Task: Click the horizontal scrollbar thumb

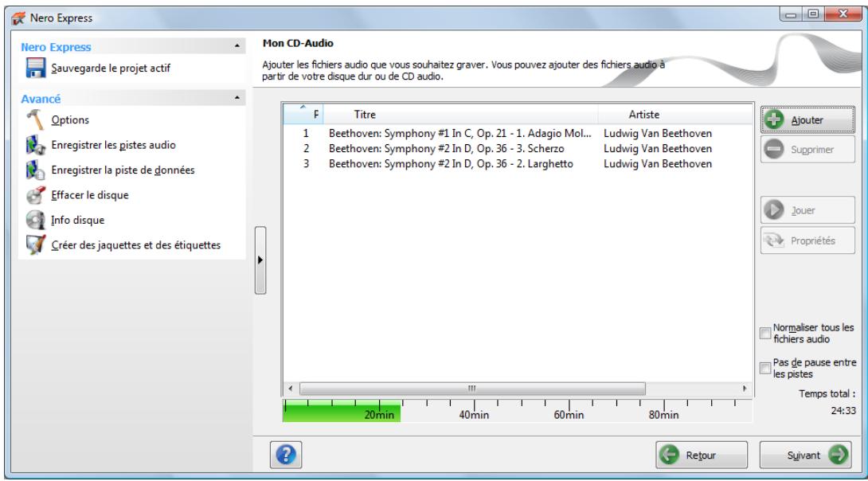Action: [472, 389]
